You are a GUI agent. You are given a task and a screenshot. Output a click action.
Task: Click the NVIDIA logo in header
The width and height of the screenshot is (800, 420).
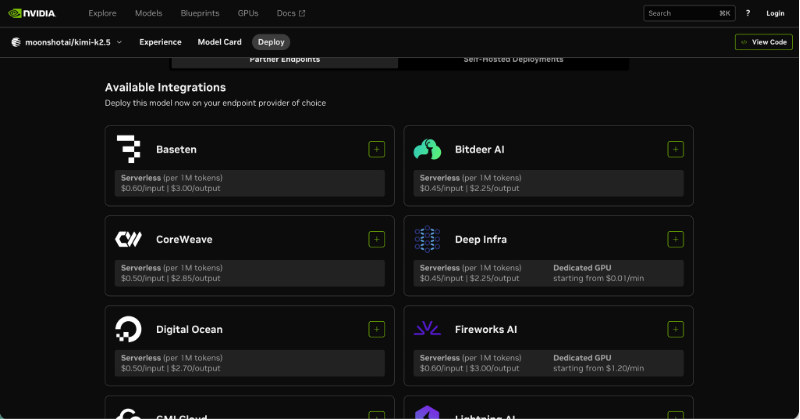(x=34, y=13)
